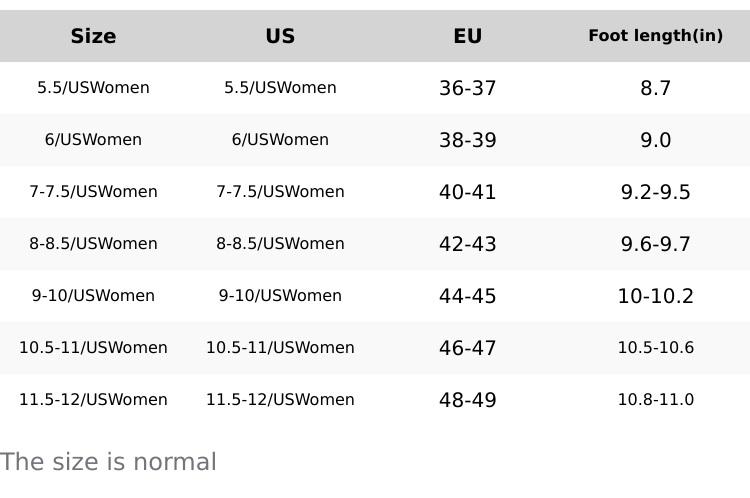Click EU size 42-43 cell
Screen dimensions: 750x498
[467, 244]
